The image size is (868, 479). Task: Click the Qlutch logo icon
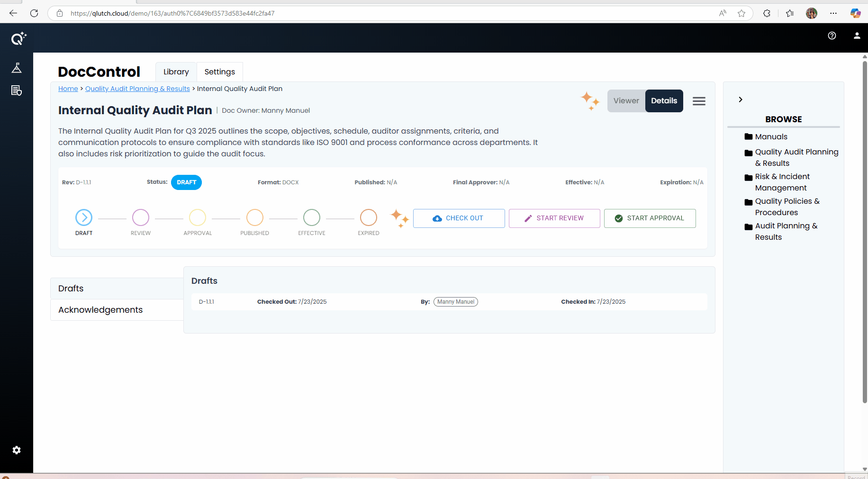[x=18, y=38]
